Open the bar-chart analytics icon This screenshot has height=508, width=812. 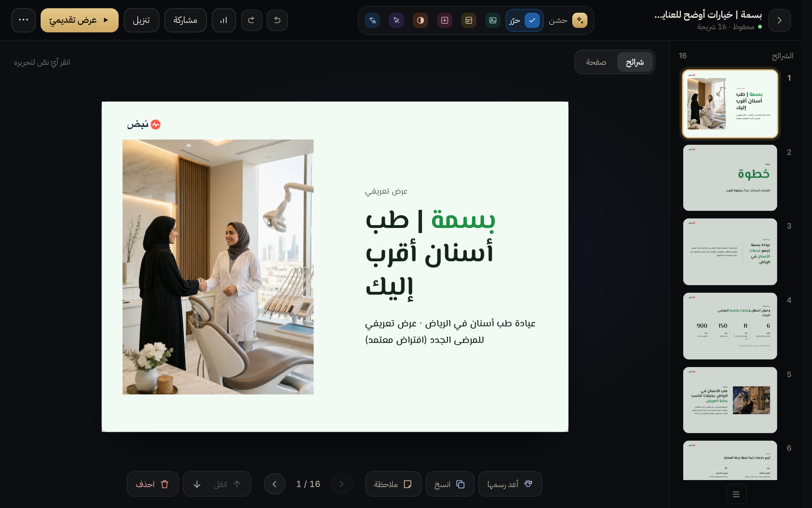pos(224,20)
